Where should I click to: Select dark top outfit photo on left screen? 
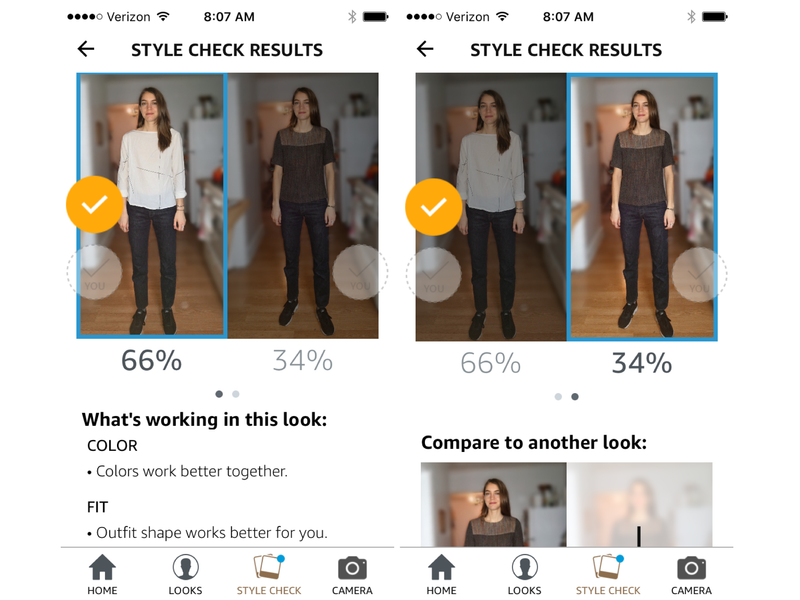[x=303, y=206]
